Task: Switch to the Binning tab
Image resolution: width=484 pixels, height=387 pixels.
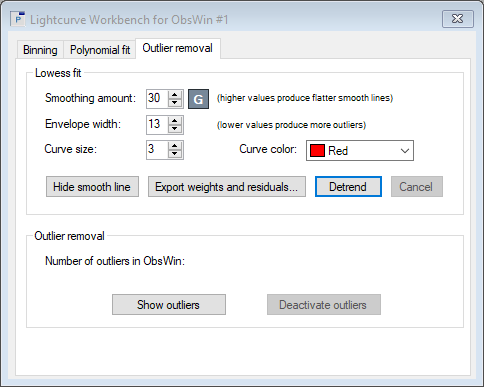Action: (x=40, y=50)
